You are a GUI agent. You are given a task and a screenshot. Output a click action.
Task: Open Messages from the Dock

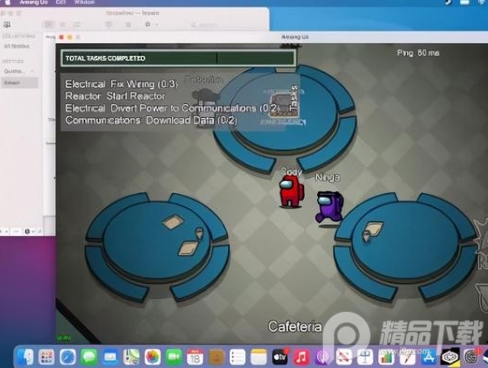(x=89, y=358)
